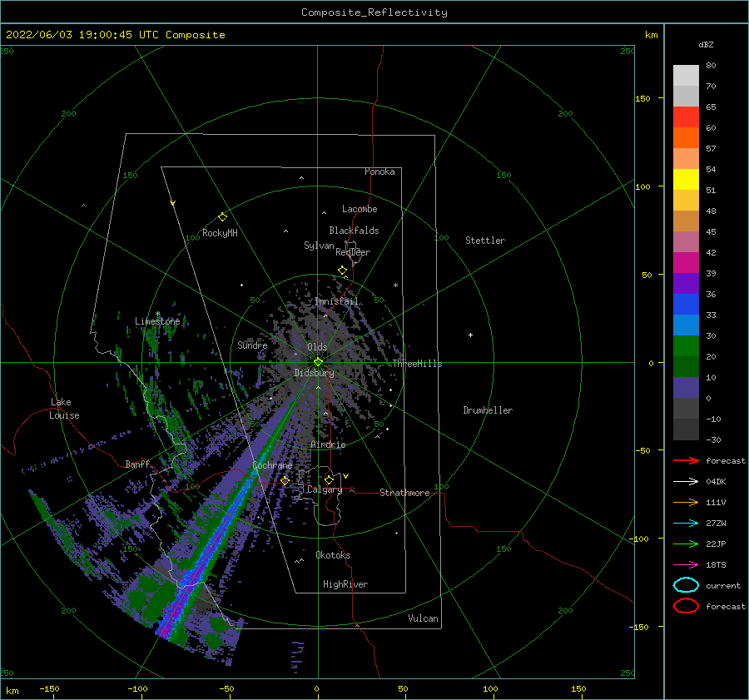
Task: Click the yellow diamond marker above RockyMH
Action: click(x=222, y=217)
